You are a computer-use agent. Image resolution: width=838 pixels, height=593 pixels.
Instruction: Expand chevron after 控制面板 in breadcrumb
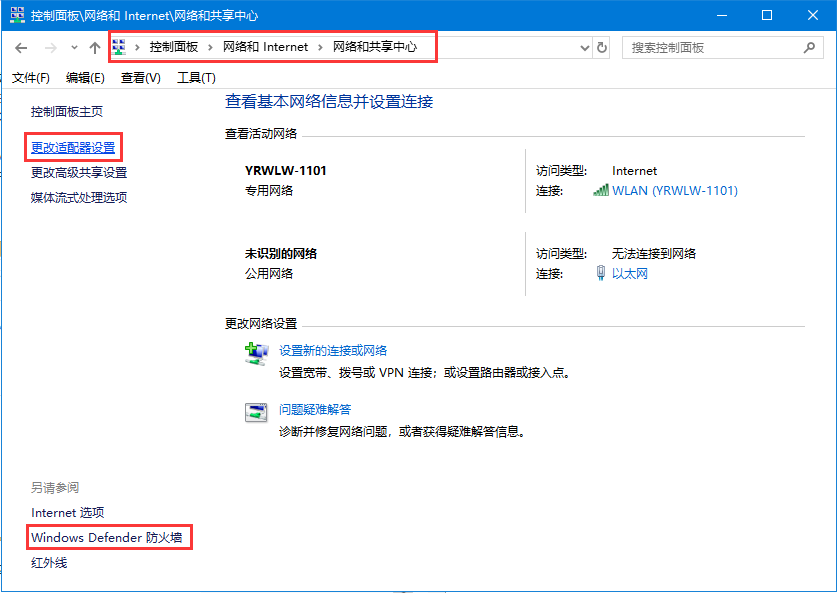210,47
